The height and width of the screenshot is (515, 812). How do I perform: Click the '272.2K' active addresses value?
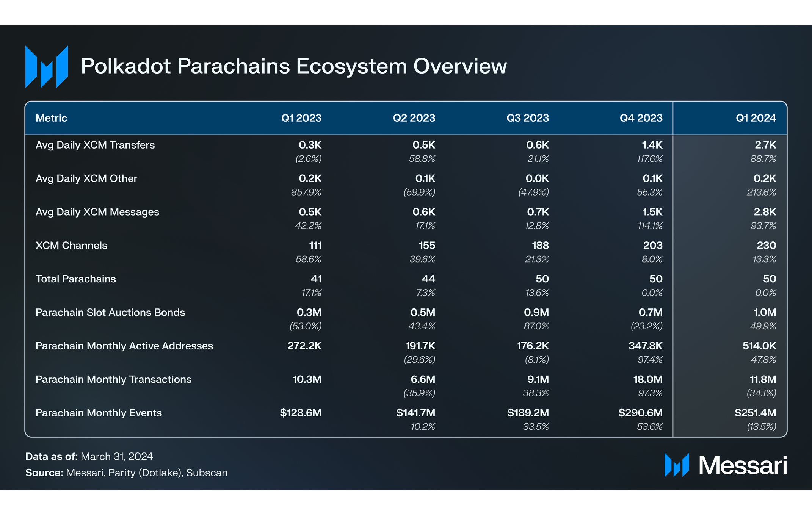[304, 346]
